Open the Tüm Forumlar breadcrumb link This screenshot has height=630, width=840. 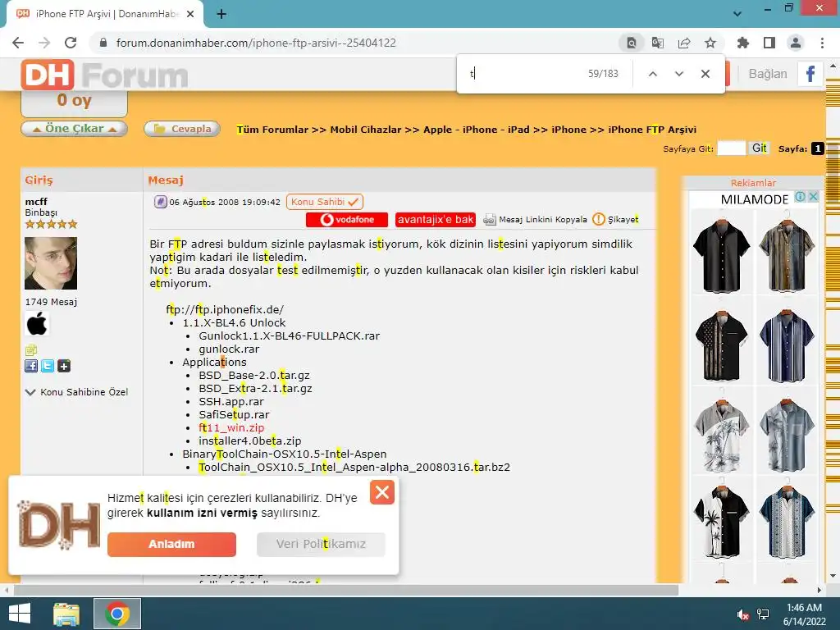click(x=272, y=130)
